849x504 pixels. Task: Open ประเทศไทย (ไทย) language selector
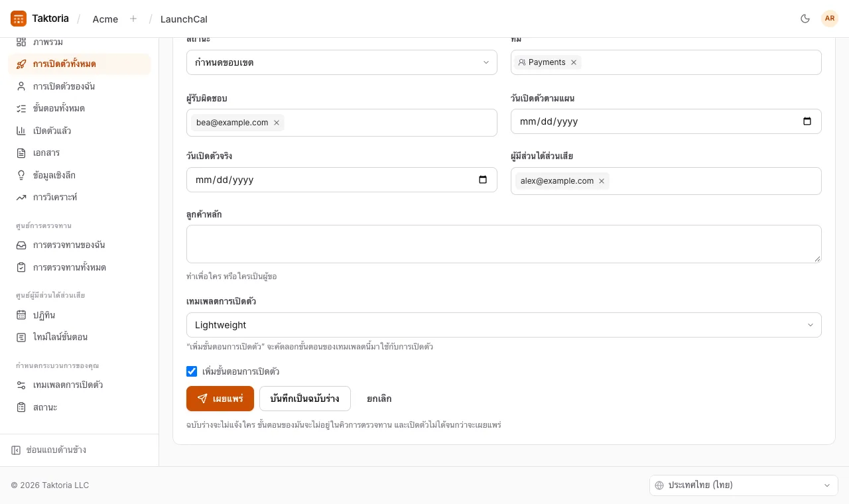744,485
